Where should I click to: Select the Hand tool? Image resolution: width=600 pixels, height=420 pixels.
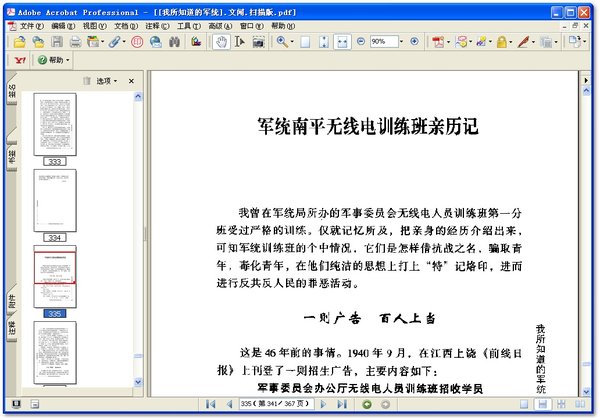221,42
